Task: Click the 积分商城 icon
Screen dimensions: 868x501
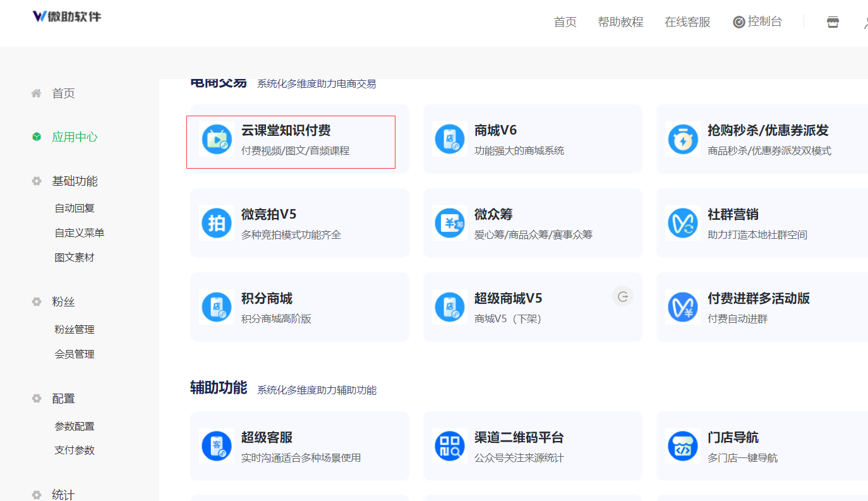Action: [217, 307]
